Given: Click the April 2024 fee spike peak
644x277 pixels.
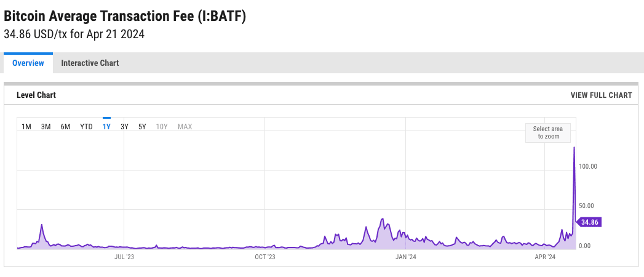Looking at the screenshot, I should (574, 147).
